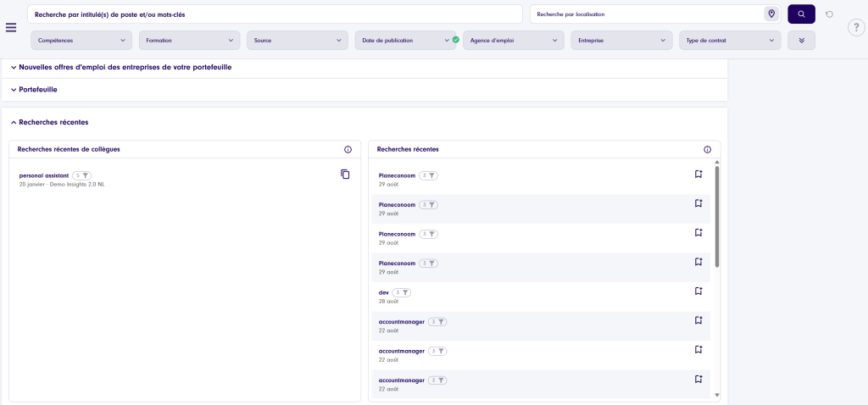Click the job title keyword search field
Viewport: 868px width, 405px height.
coord(275,14)
